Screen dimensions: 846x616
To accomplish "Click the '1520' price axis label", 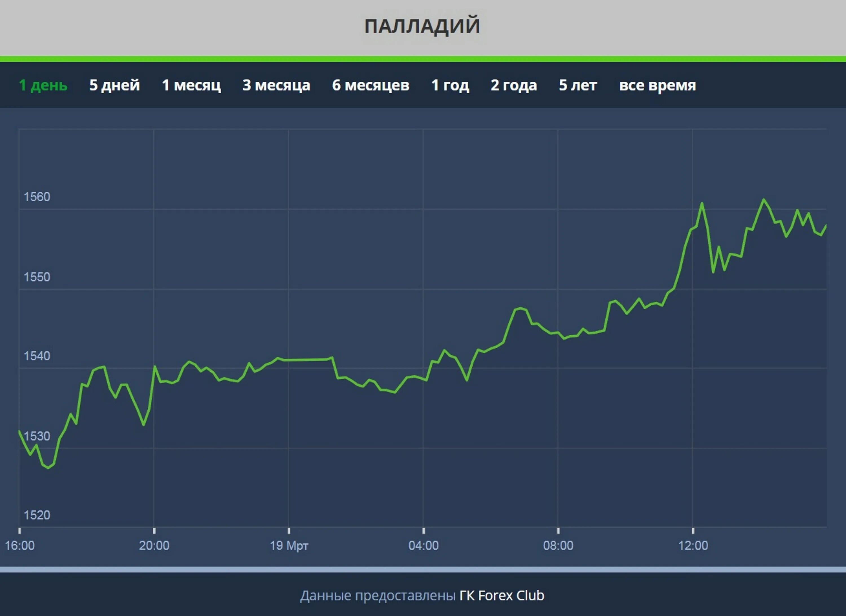I will click(x=37, y=515).
